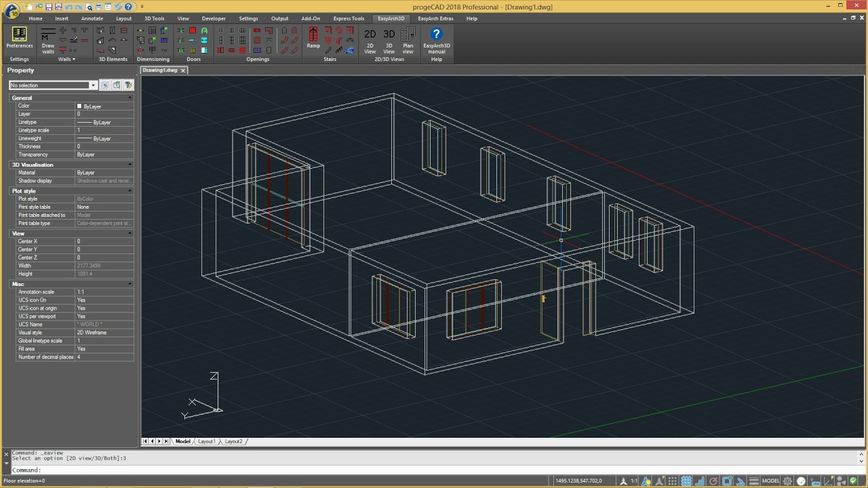Click the Lineweight ByLayer value
868x488 pixels.
click(x=104, y=138)
